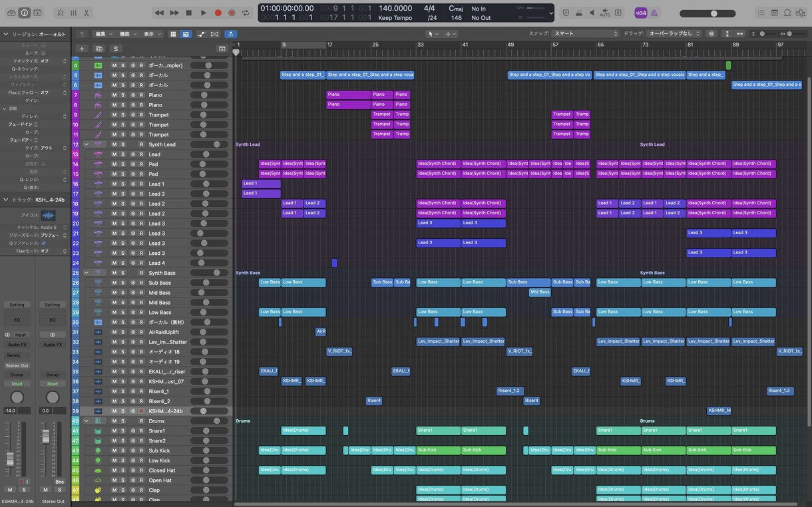Click the Bnc bounce button
812x507 pixels.
[x=60, y=482]
